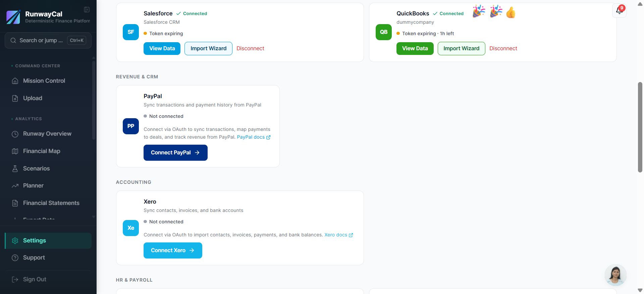Click the thumbs-up emoji near QuickBooks

click(511, 12)
